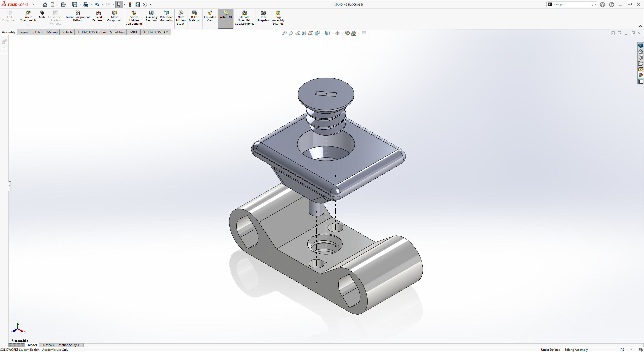Open the Display Style dropdown arrow
Image resolution: width=644 pixels, height=352 pixels.
pos(332,33)
